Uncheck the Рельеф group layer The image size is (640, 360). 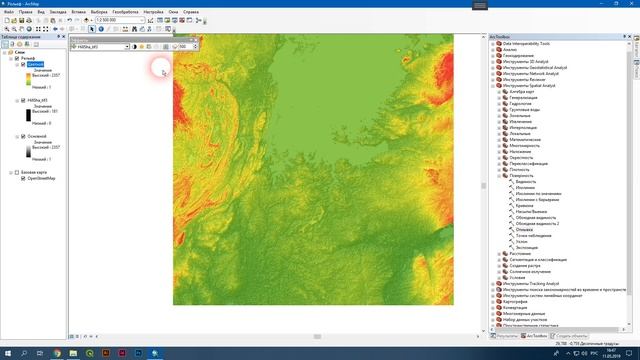[17, 58]
